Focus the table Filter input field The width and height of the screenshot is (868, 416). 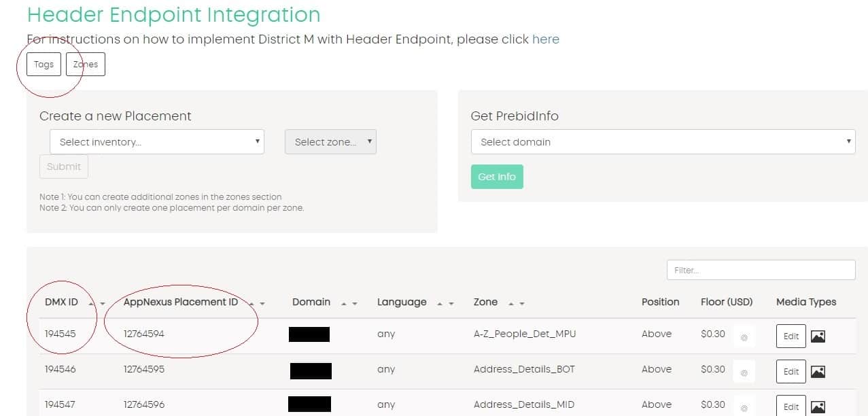click(x=761, y=270)
